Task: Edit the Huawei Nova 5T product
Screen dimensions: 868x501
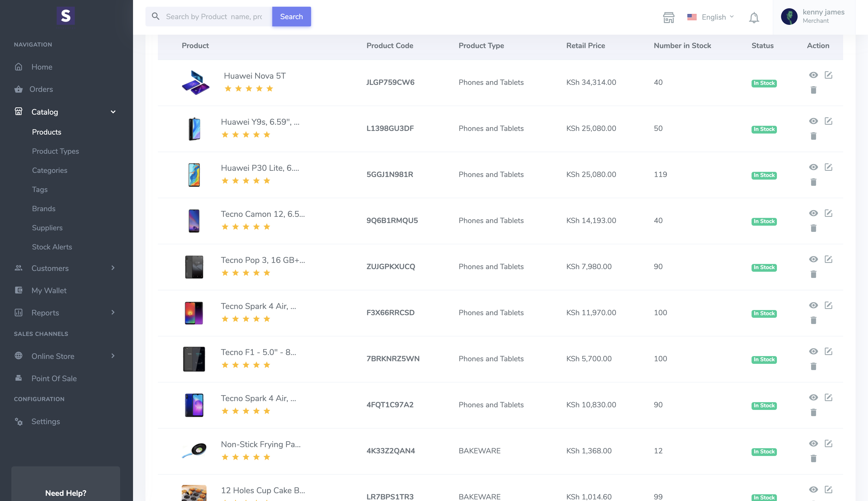Action: click(828, 75)
